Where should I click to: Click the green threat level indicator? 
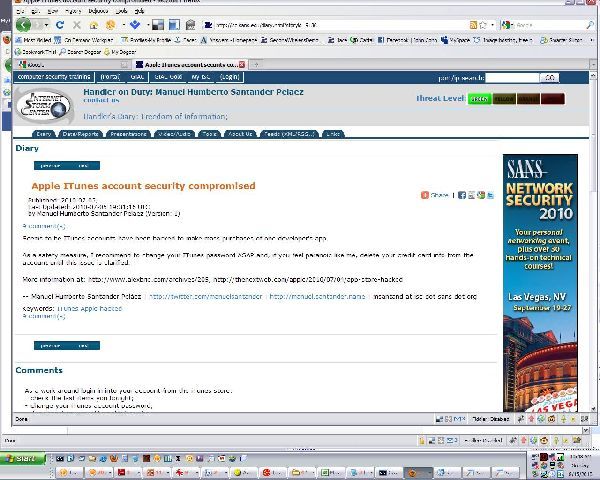coord(479,98)
